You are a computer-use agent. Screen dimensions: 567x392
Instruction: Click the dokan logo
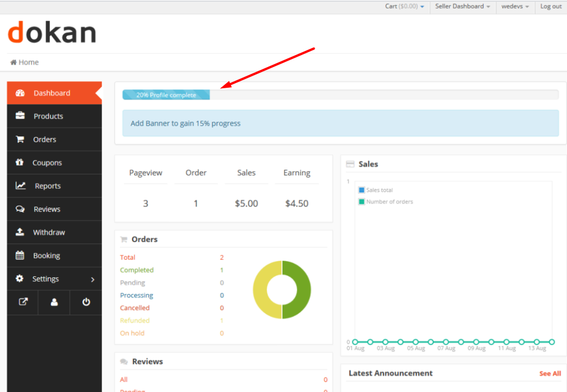52,32
